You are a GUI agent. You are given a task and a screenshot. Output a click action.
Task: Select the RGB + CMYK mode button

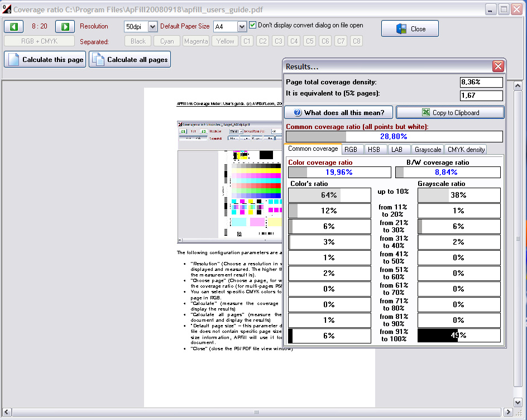click(39, 41)
